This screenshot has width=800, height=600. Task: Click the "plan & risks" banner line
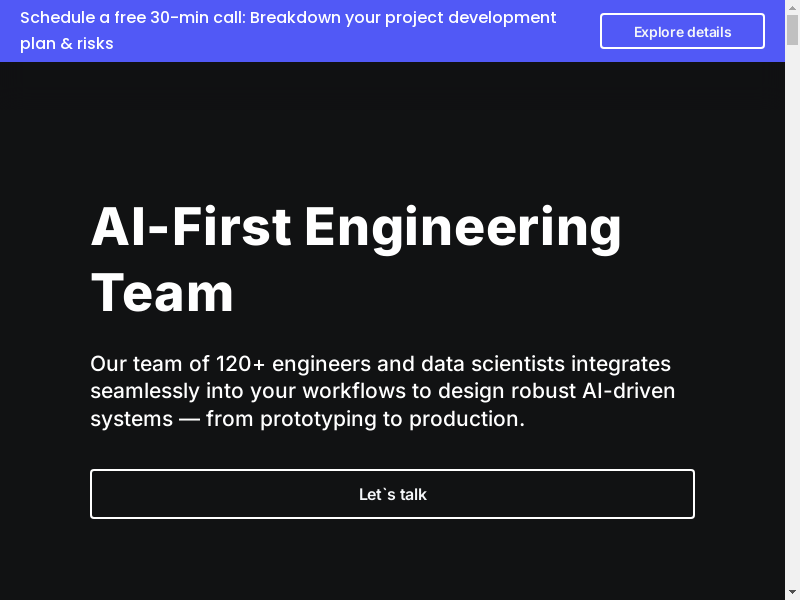coord(66,43)
